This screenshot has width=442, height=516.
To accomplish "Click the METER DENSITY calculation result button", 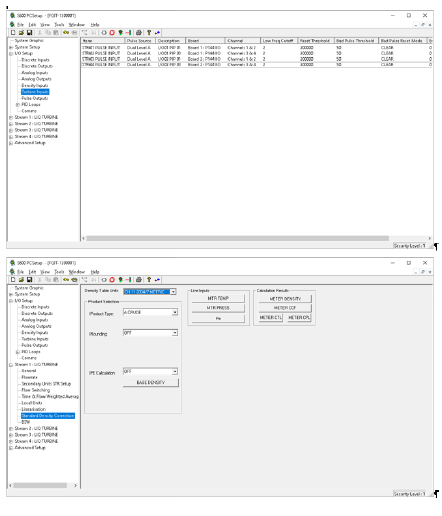I will click(285, 299).
